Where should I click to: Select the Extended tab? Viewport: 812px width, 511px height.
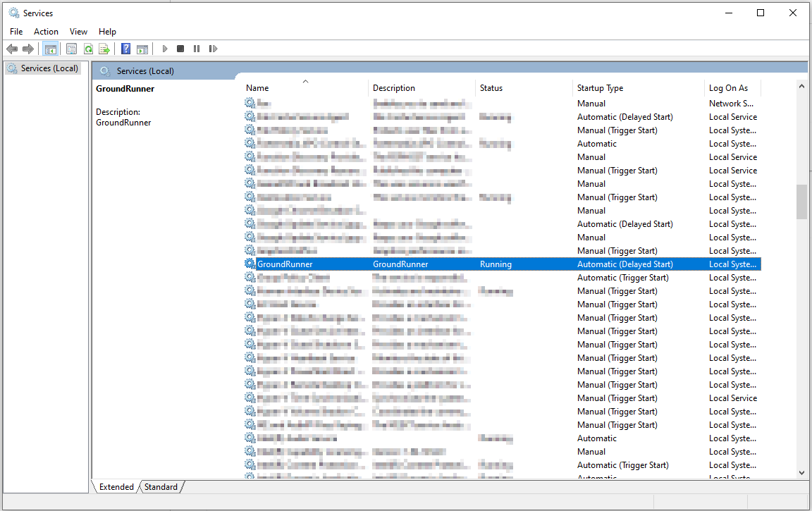coord(115,486)
